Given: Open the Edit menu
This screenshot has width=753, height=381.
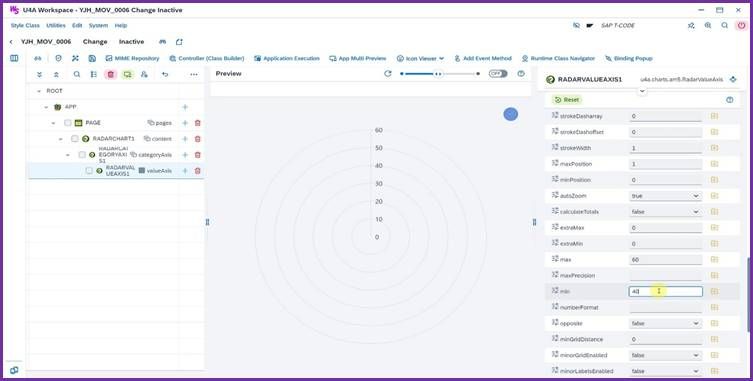Looking at the screenshot, I should [77, 25].
